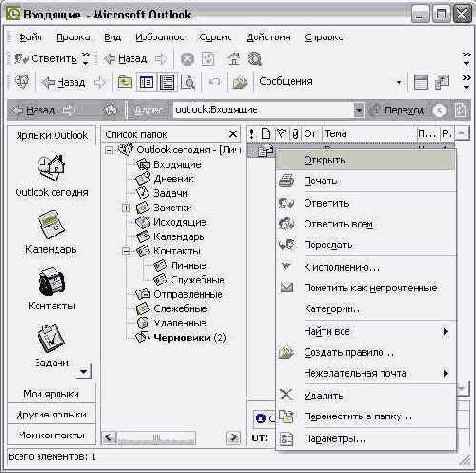The width and height of the screenshot is (476, 473).
Task: Sort by the flag status column header
Action: 282,134
